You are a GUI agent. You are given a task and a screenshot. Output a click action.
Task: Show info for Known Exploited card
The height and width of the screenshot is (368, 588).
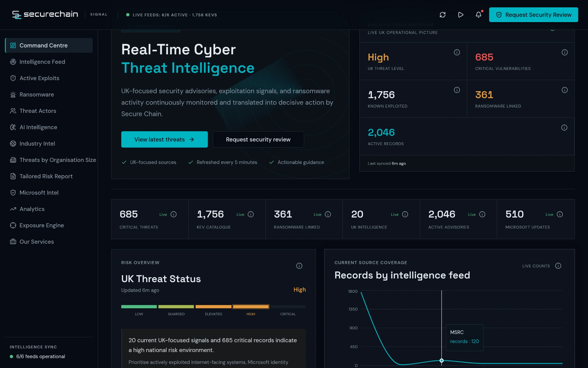click(457, 90)
